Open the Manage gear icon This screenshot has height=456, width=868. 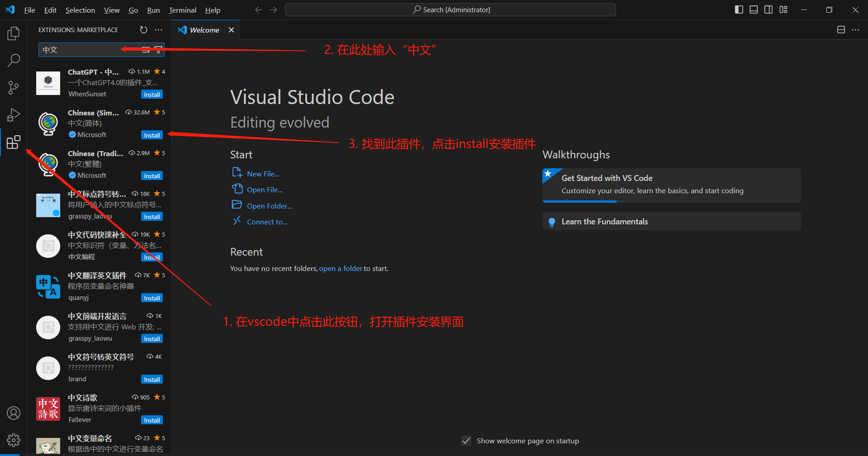pyautogui.click(x=14, y=440)
